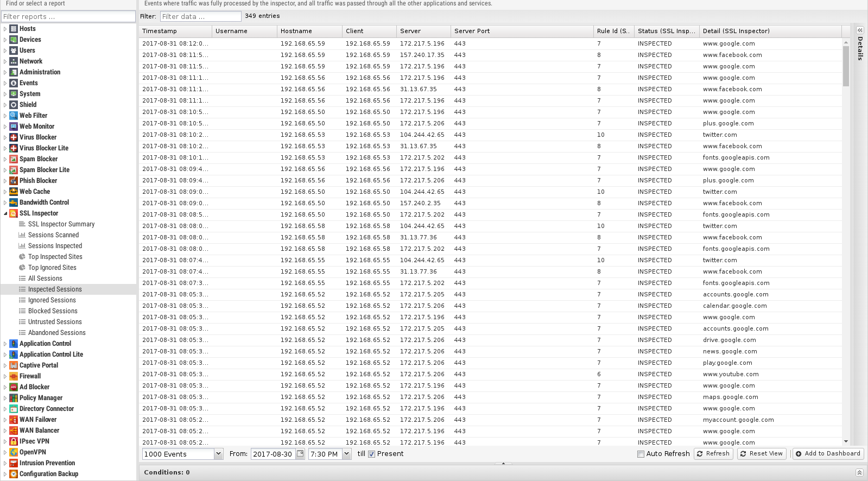Open the 1000 Events dropdown

(218, 454)
